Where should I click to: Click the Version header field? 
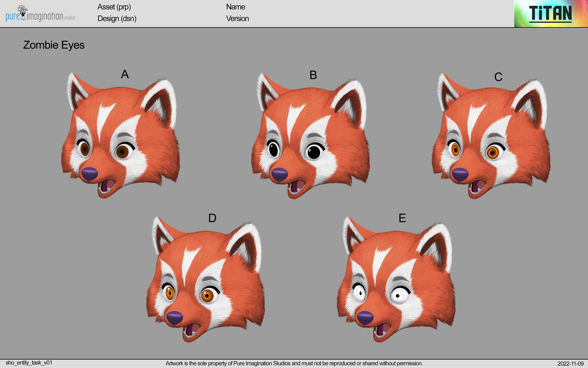(238, 19)
